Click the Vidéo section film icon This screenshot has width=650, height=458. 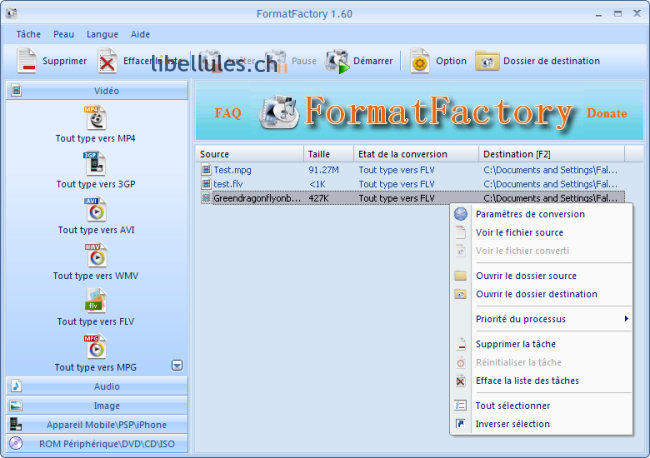(x=17, y=90)
